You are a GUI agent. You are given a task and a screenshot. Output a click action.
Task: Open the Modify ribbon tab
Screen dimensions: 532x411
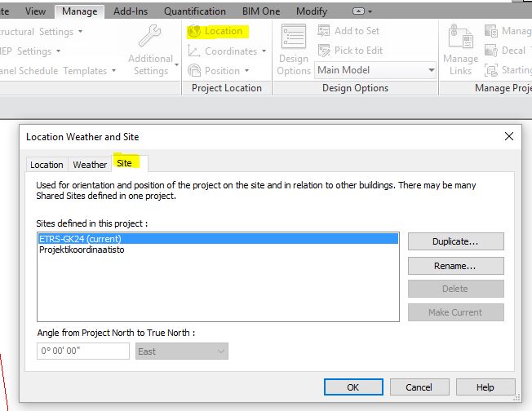[312, 11]
